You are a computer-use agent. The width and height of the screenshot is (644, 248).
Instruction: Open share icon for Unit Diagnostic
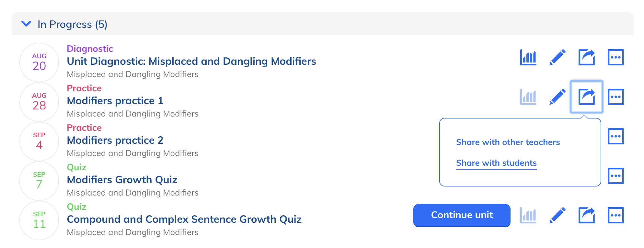pos(587,57)
